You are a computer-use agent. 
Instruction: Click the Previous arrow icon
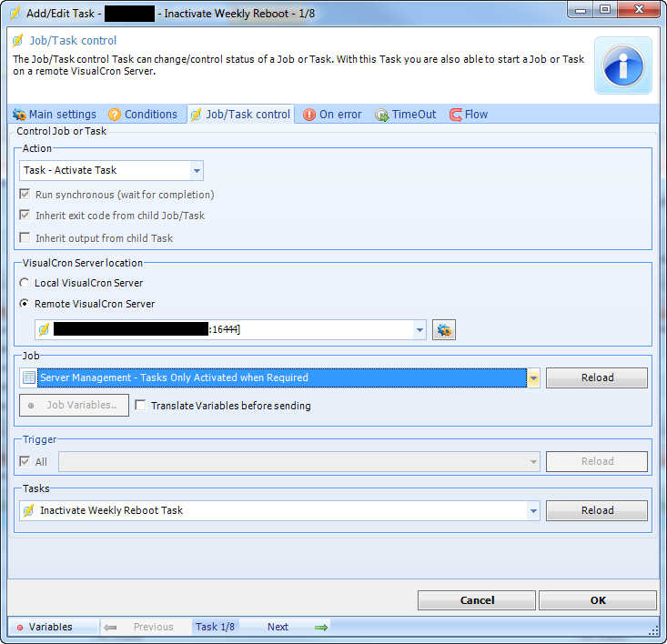coord(110,627)
